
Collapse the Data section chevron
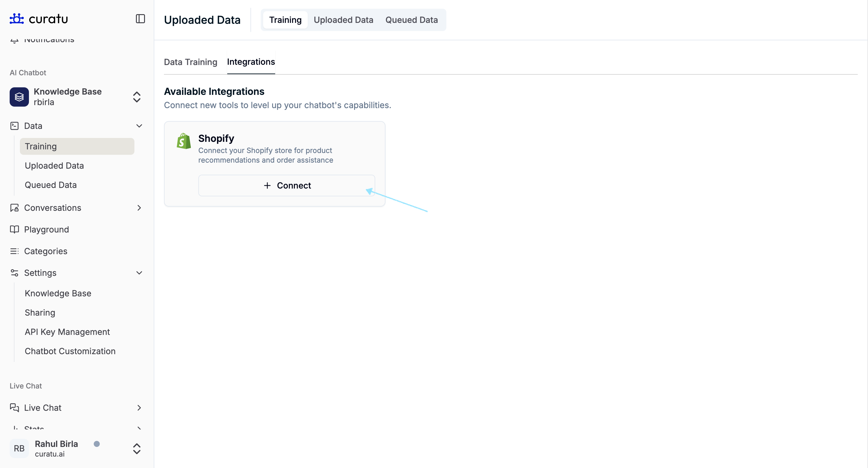[139, 126]
